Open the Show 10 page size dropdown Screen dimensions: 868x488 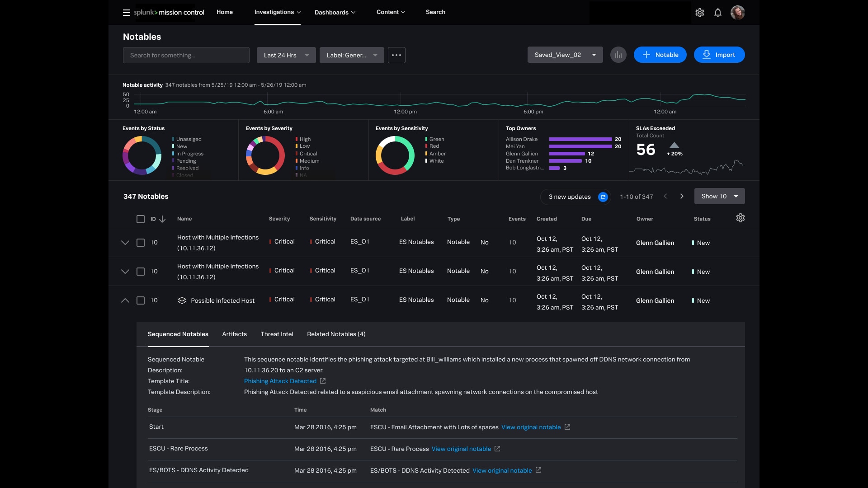pos(719,197)
